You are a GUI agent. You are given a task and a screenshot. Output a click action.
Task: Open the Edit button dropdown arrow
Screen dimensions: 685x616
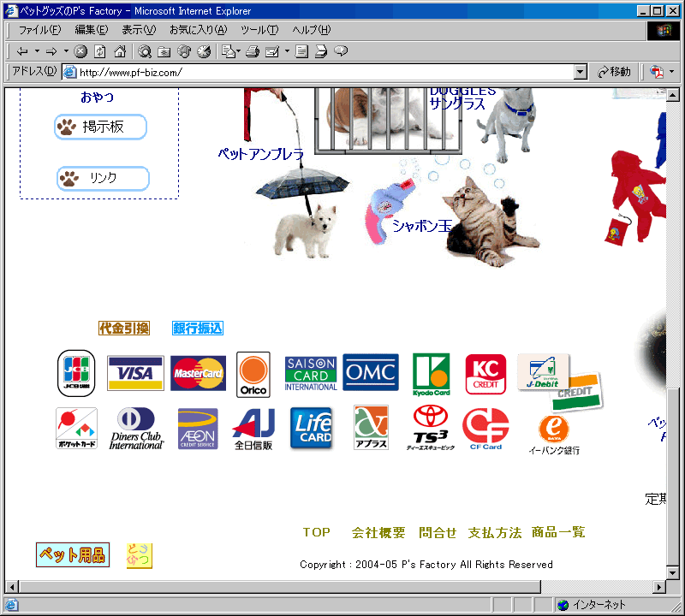click(287, 51)
